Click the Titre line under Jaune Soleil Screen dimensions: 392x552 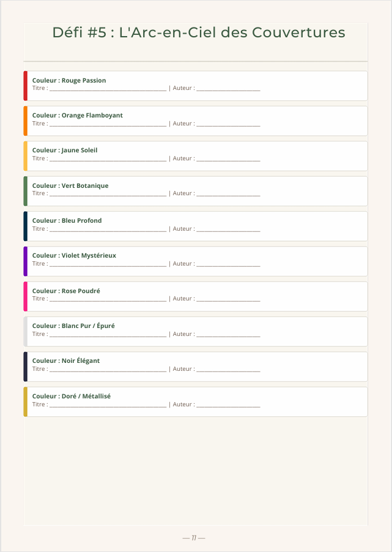(108, 159)
